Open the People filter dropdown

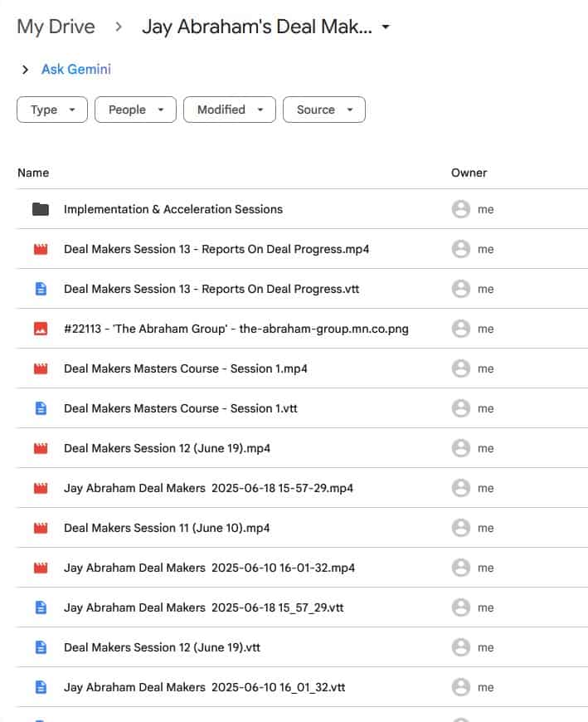click(135, 110)
